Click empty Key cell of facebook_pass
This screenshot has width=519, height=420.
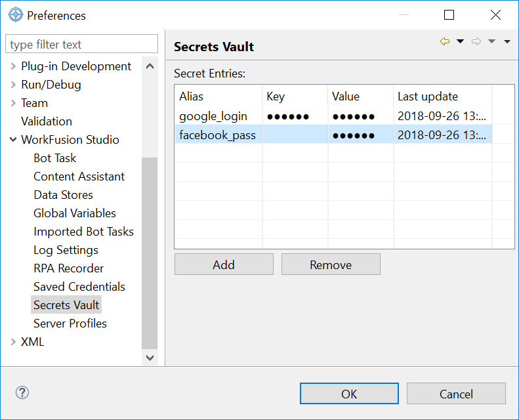pos(295,135)
